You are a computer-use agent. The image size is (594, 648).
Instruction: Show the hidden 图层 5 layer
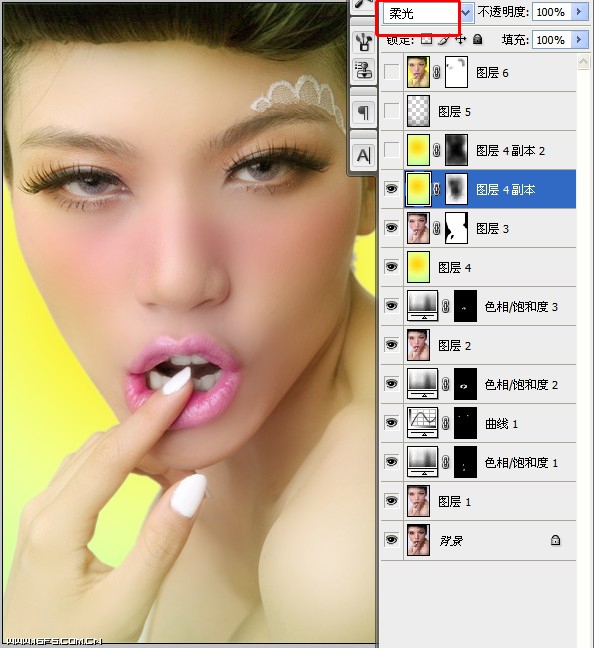click(x=391, y=111)
